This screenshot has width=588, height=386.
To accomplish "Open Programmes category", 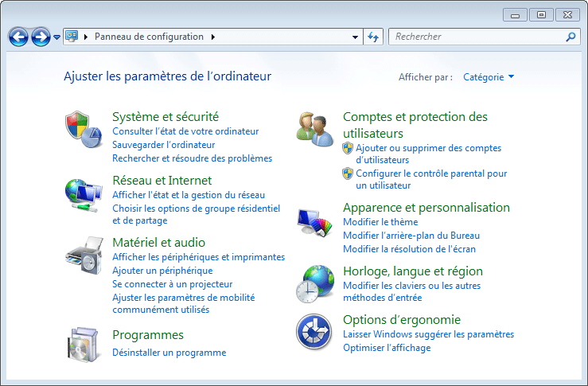I will pos(148,334).
